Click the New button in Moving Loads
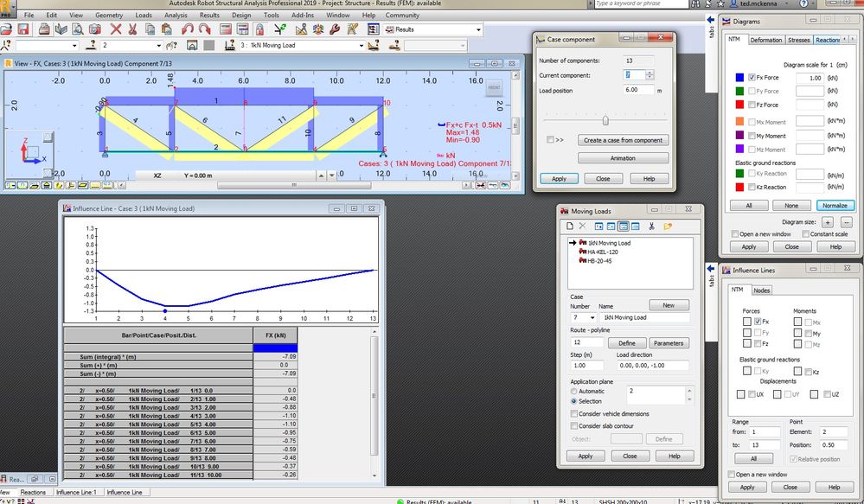Screen dimensions: 864x504 (669, 305)
